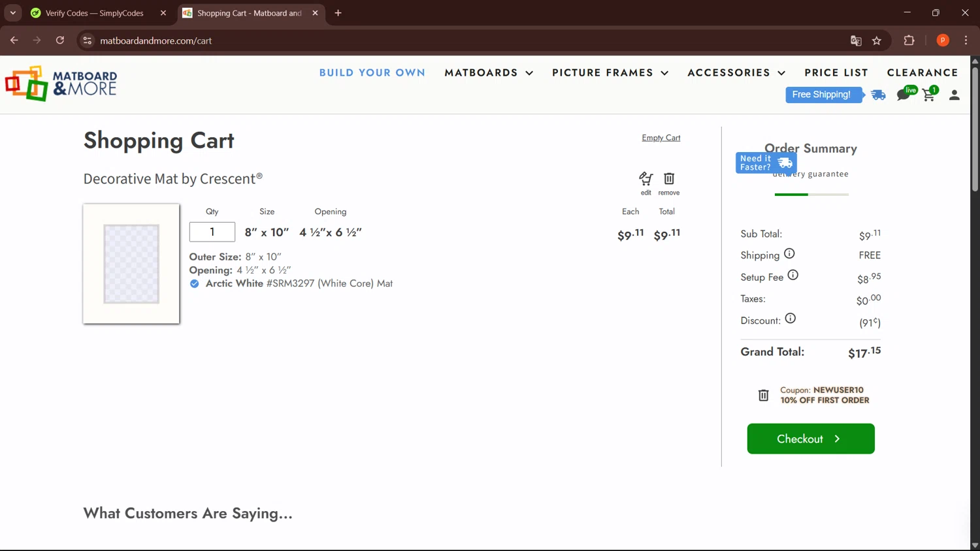980x551 pixels.
Task: Click the page vertical scrollbar
Action: click(975, 129)
